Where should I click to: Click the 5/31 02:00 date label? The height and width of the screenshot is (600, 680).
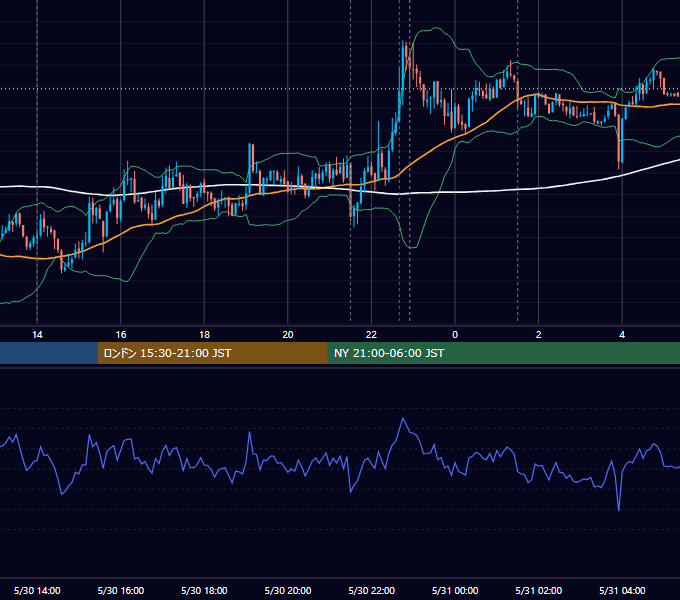[x=539, y=590]
